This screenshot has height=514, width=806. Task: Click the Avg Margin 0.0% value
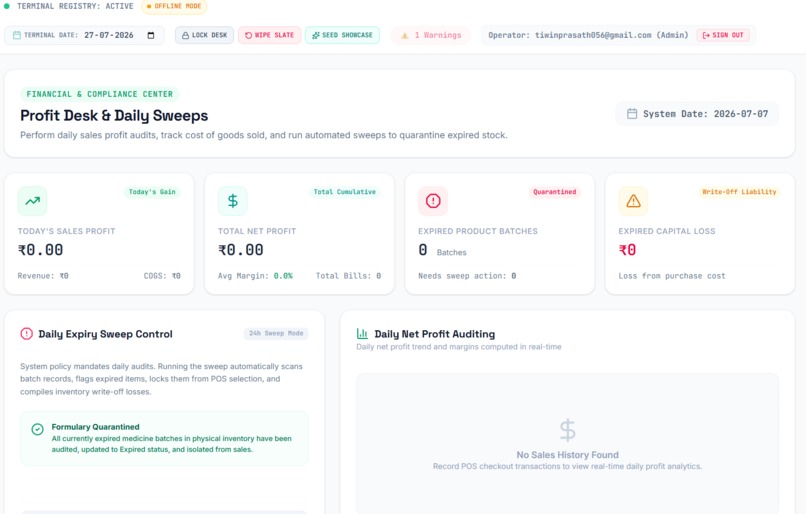point(283,276)
